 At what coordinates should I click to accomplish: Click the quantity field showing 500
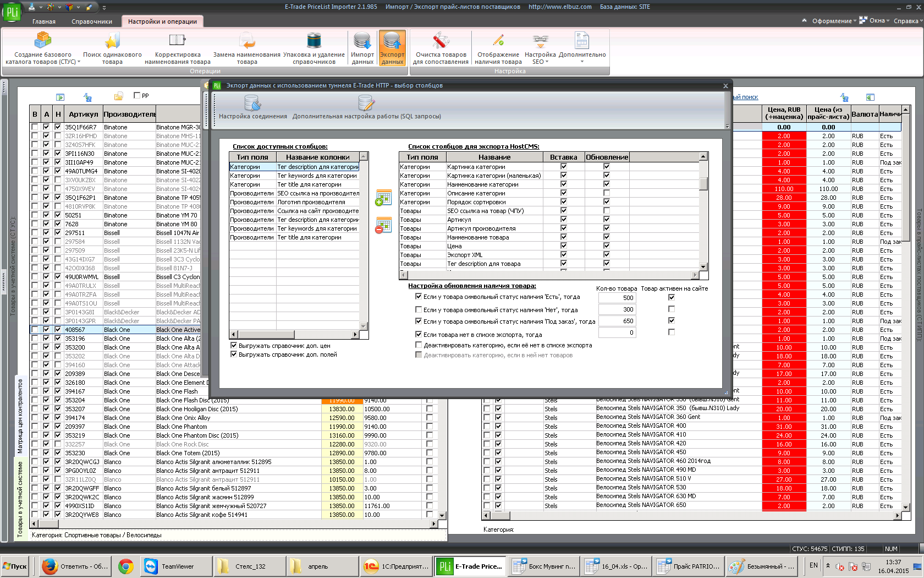(x=617, y=298)
